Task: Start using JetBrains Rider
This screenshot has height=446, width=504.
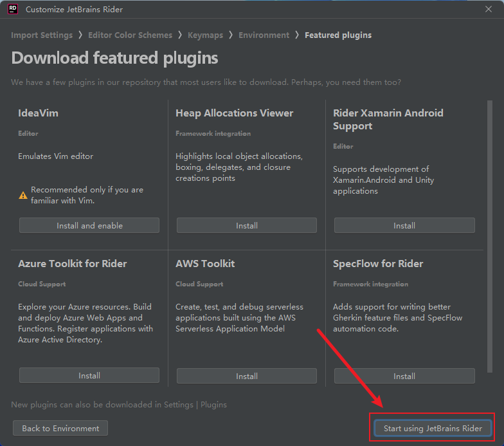Action: (433, 429)
